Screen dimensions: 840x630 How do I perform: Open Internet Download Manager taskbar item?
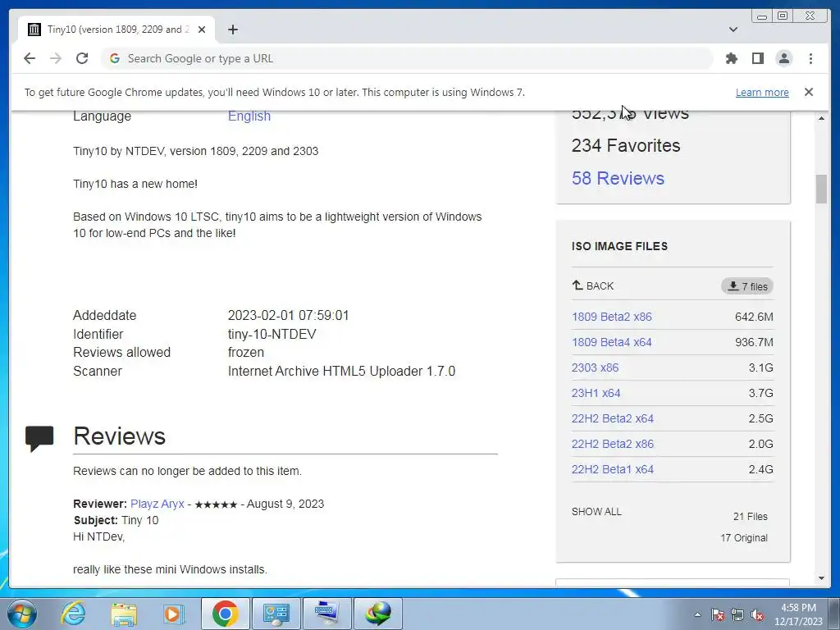click(378, 614)
